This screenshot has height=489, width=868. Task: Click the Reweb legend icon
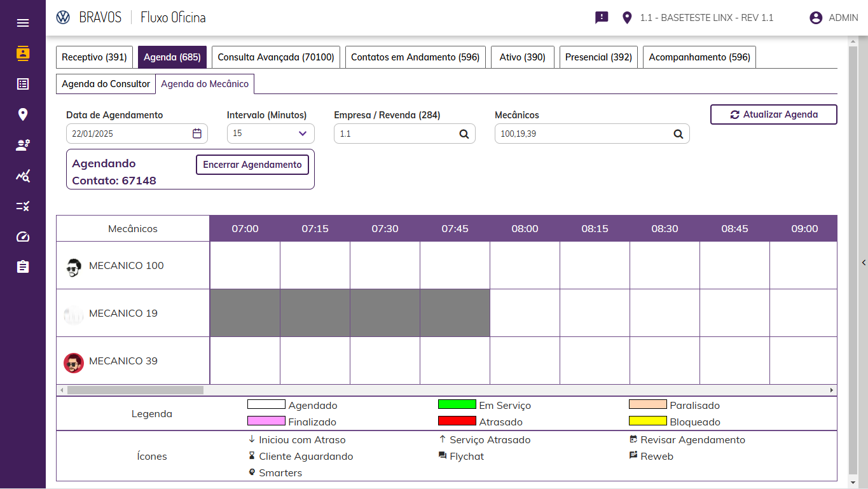[x=633, y=456]
